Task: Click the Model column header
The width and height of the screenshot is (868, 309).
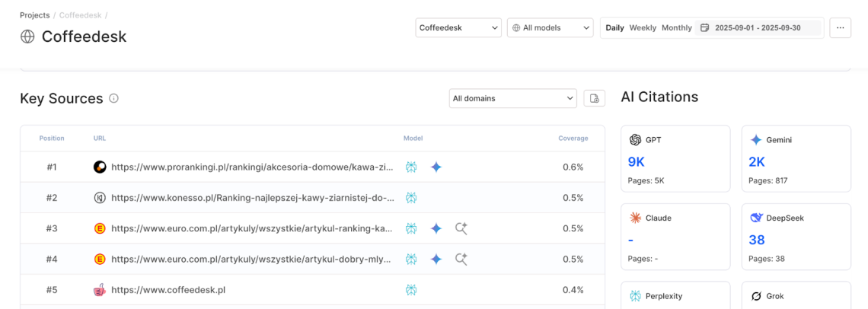Action: 413,139
